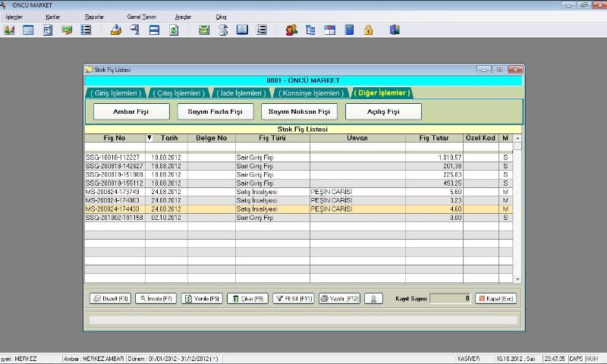Viewport: 607px width, 364px height.
Task: Click the first toolbar icon with people chart
Action: pyautogui.click(x=9, y=30)
